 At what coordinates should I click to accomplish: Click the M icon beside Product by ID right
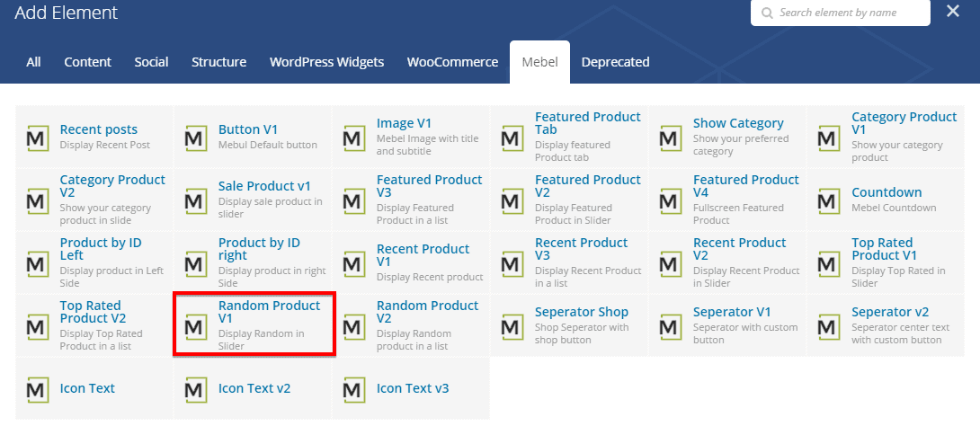point(196,263)
